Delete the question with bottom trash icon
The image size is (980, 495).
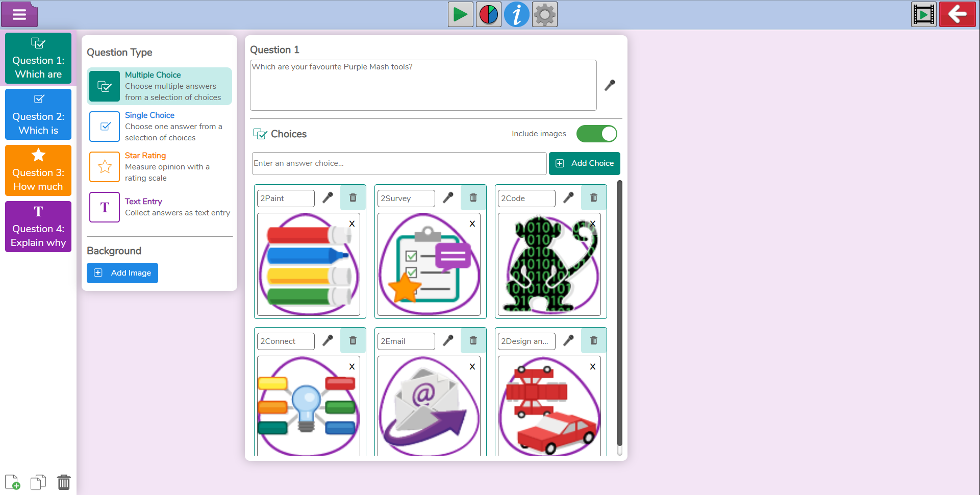coord(64,482)
